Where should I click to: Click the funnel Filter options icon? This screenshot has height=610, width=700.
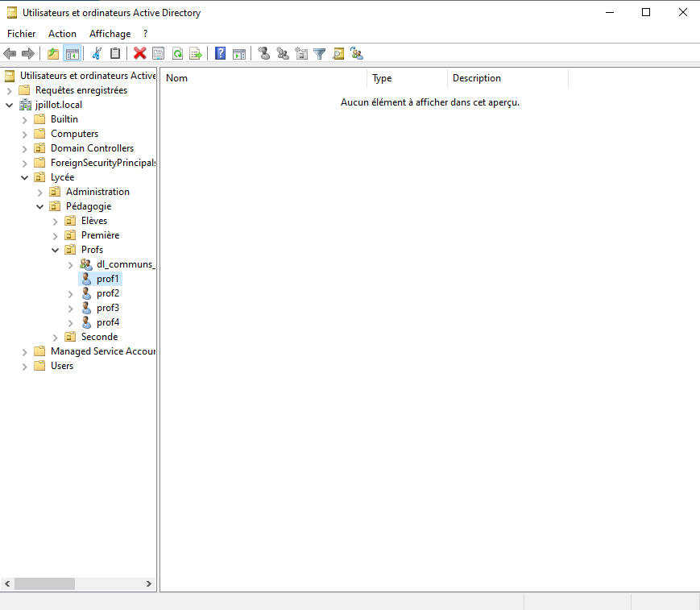click(x=320, y=54)
